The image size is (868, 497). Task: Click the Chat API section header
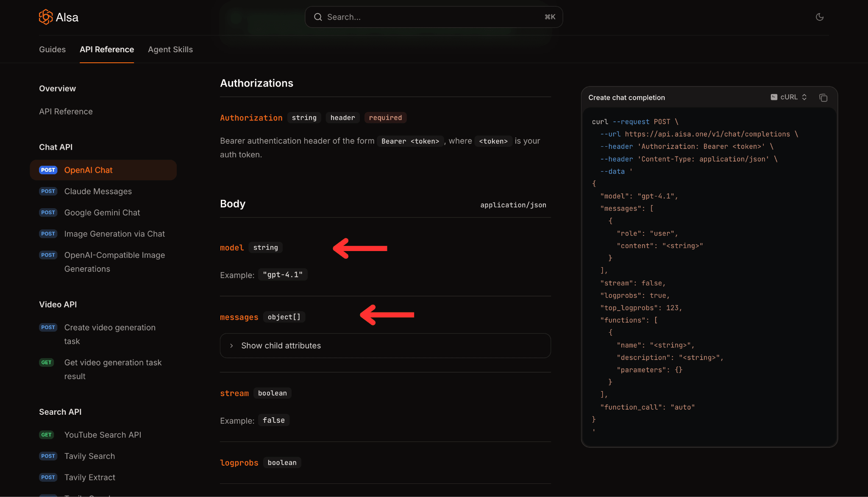[56, 147]
